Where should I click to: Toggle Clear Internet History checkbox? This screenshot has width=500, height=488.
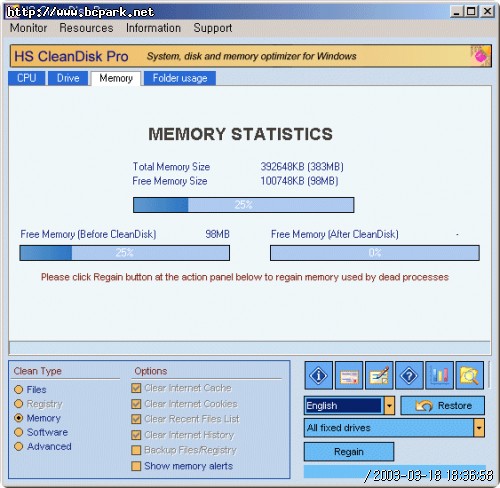(136, 435)
